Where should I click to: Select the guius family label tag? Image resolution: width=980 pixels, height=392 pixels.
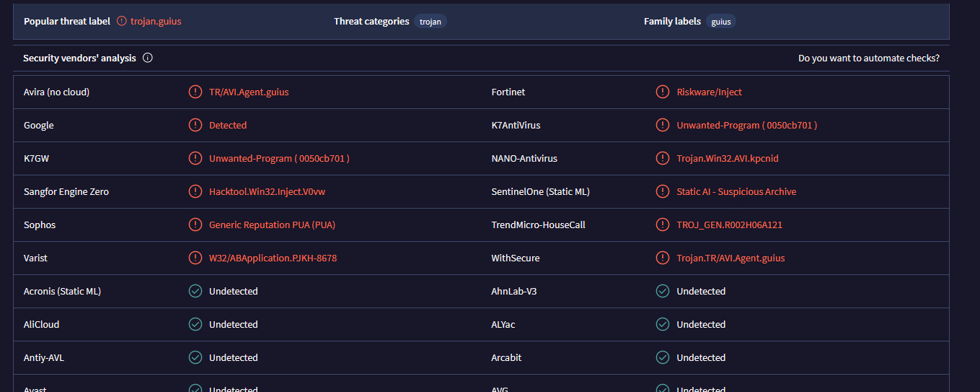click(x=721, y=22)
